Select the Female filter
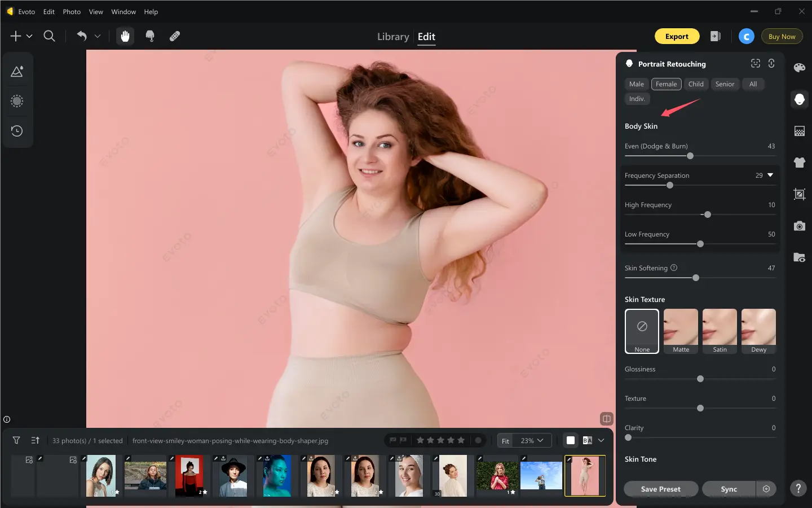 pyautogui.click(x=666, y=84)
